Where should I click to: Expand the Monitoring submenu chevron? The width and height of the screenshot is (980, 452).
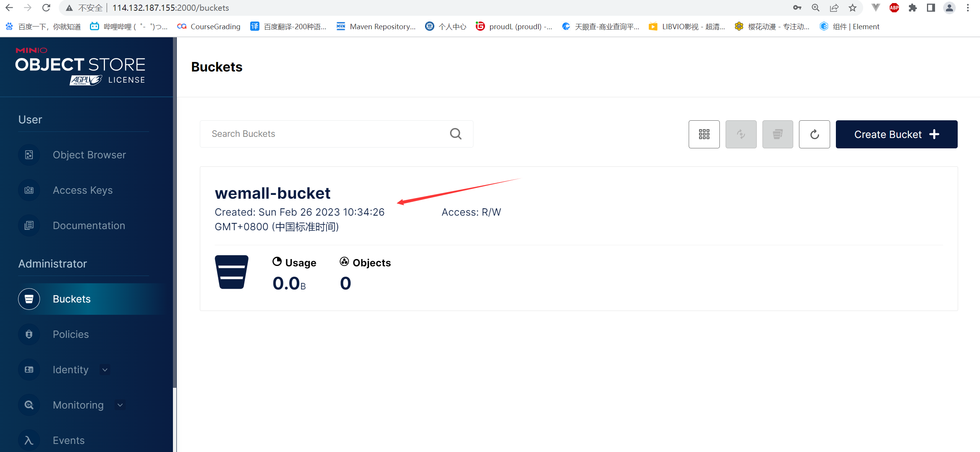pos(120,405)
